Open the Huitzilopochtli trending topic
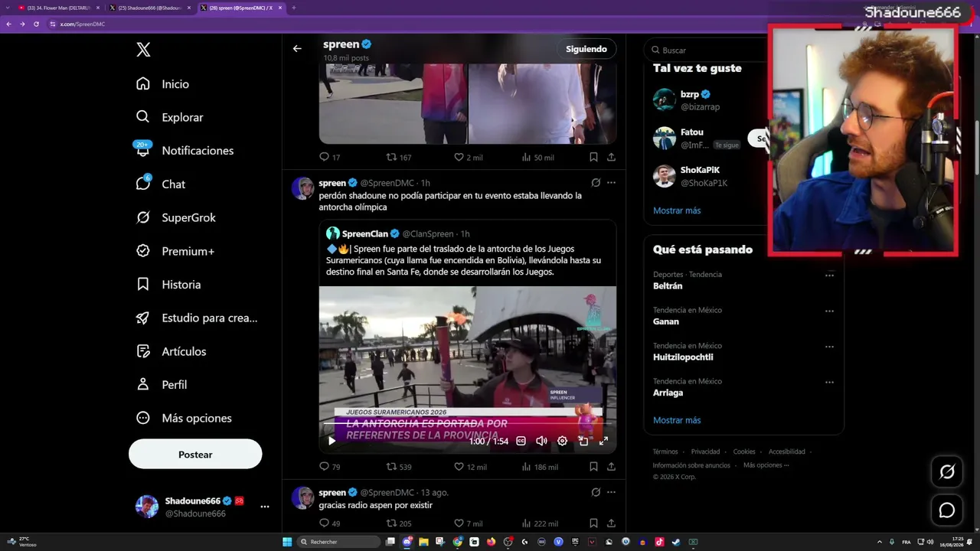This screenshot has height=551, width=980. (x=683, y=357)
